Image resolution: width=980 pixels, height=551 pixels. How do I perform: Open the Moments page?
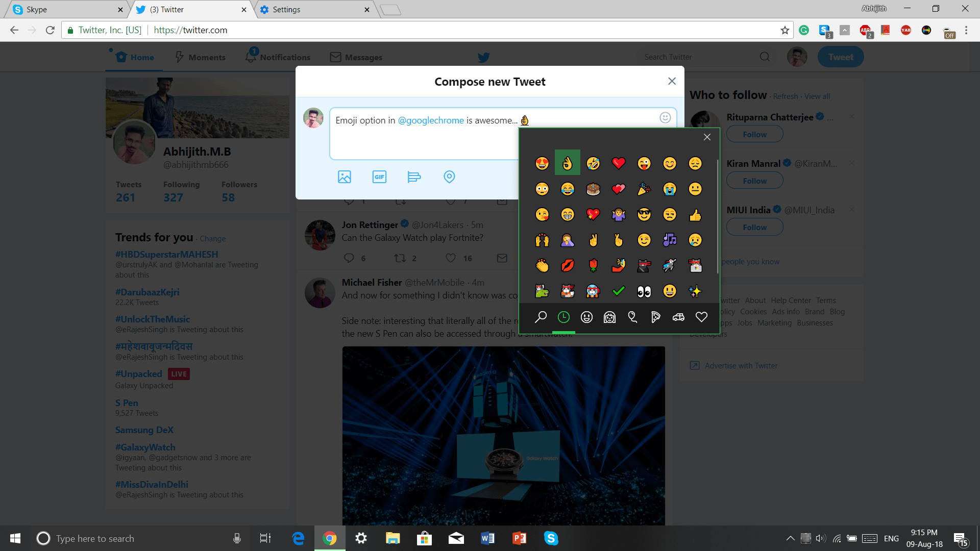pos(201,57)
